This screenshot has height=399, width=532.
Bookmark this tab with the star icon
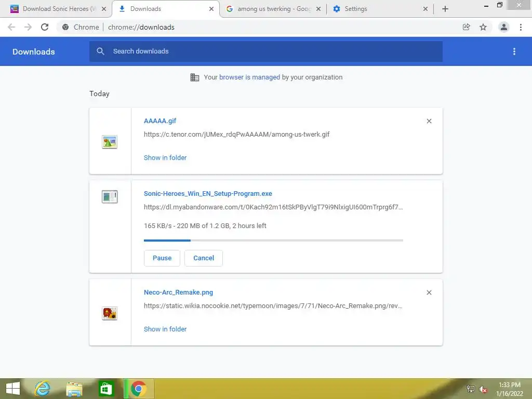[x=483, y=27]
